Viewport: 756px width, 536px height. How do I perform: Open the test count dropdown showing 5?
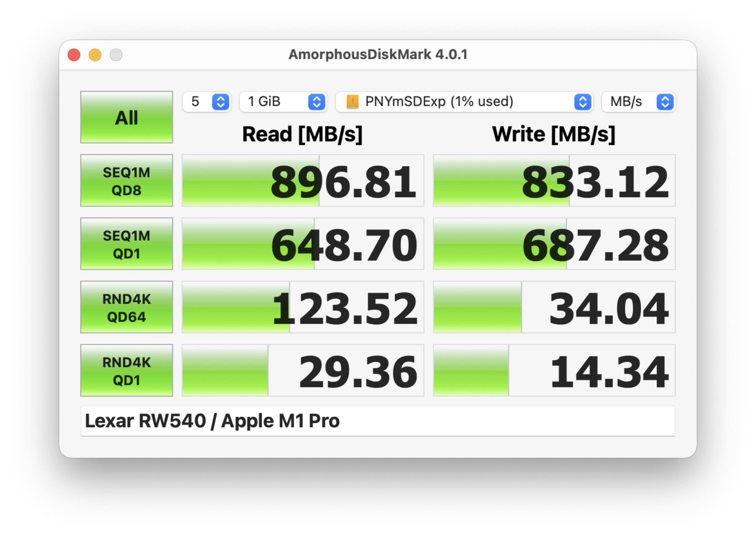tap(198, 102)
